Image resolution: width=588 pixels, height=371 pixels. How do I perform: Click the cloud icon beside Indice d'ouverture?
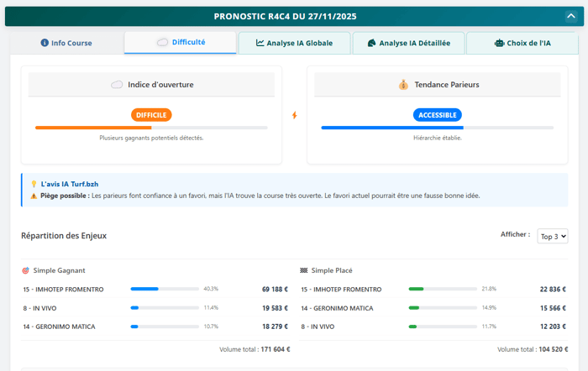coord(118,85)
